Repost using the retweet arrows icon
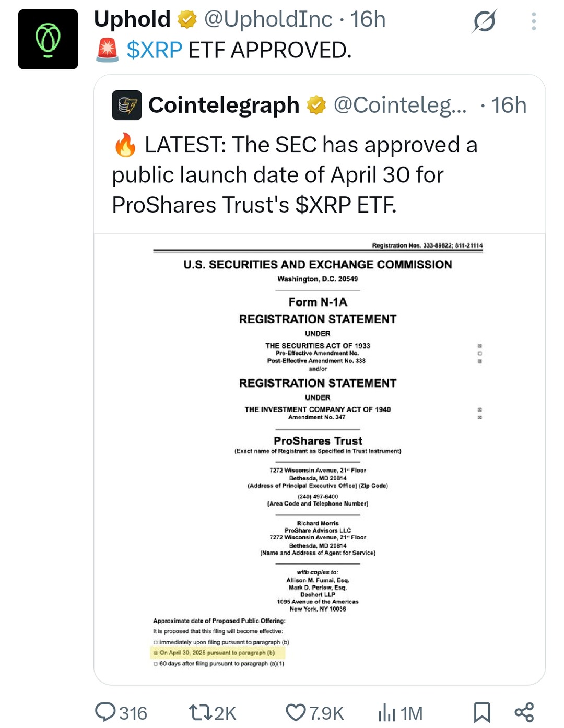Image resolution: width=564 pixels, height=728 pixels. pos(199,712)
